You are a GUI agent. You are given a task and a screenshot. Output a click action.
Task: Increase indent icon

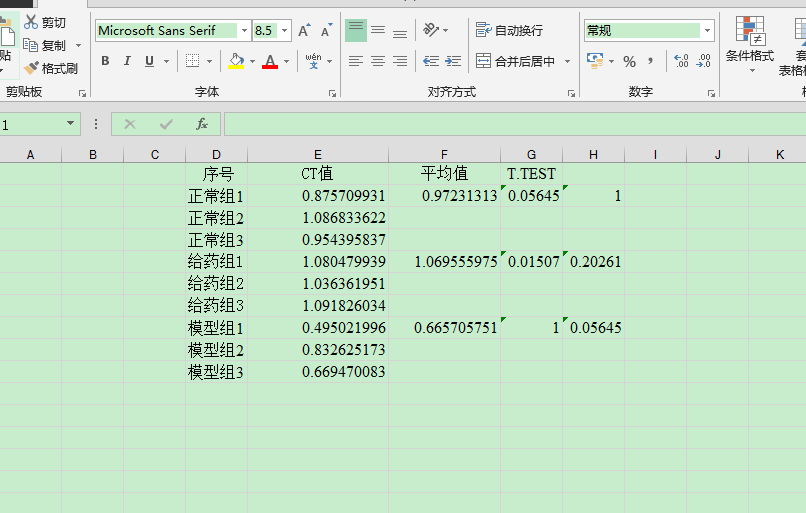(453, 61)
